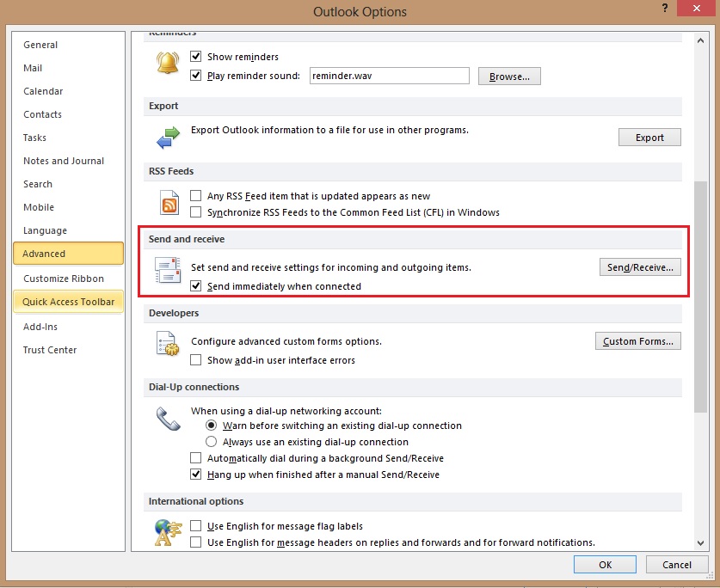
Task: Select the Advanced category
Action: pyautogui.click(x=69, y=254)
